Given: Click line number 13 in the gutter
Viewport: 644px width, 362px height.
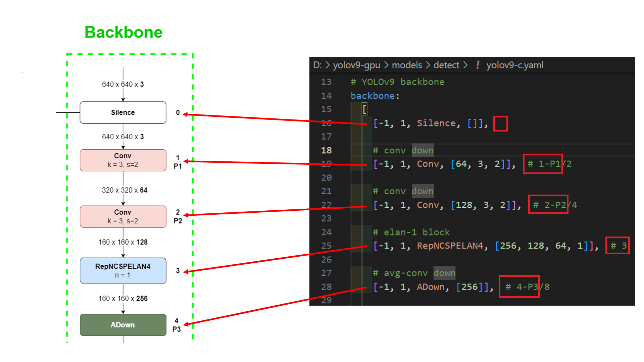Looking at the screenshot, I should [326, 82].
